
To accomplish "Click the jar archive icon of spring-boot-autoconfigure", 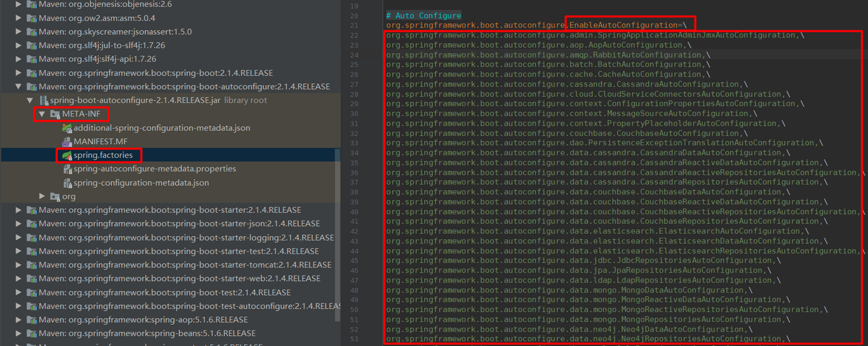I will pos(43,101).
